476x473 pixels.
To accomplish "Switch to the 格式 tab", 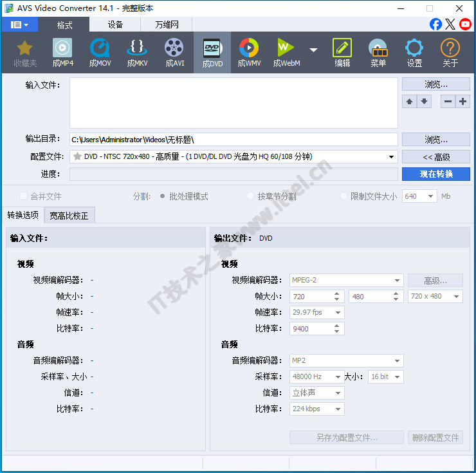I will point(64,24).
